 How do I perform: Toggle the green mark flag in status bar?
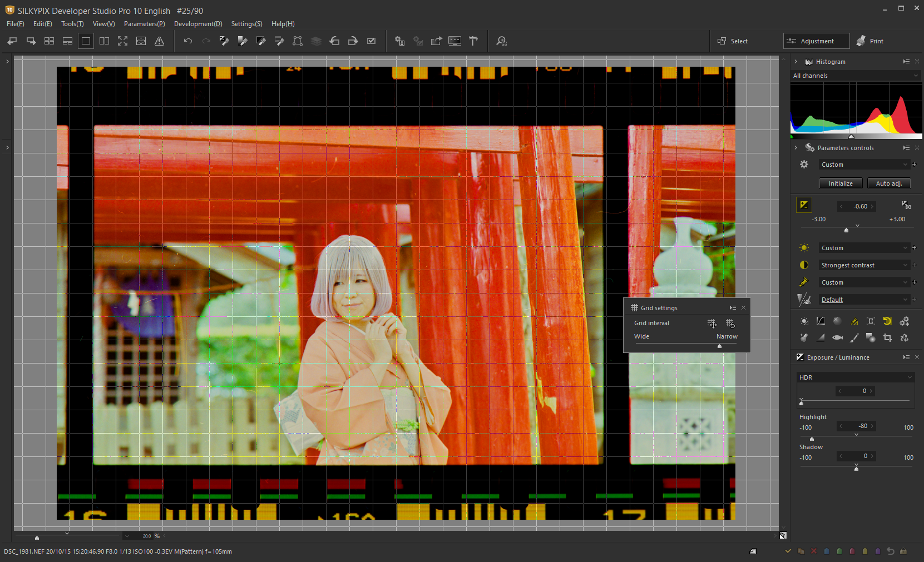[x=839, y=551]
